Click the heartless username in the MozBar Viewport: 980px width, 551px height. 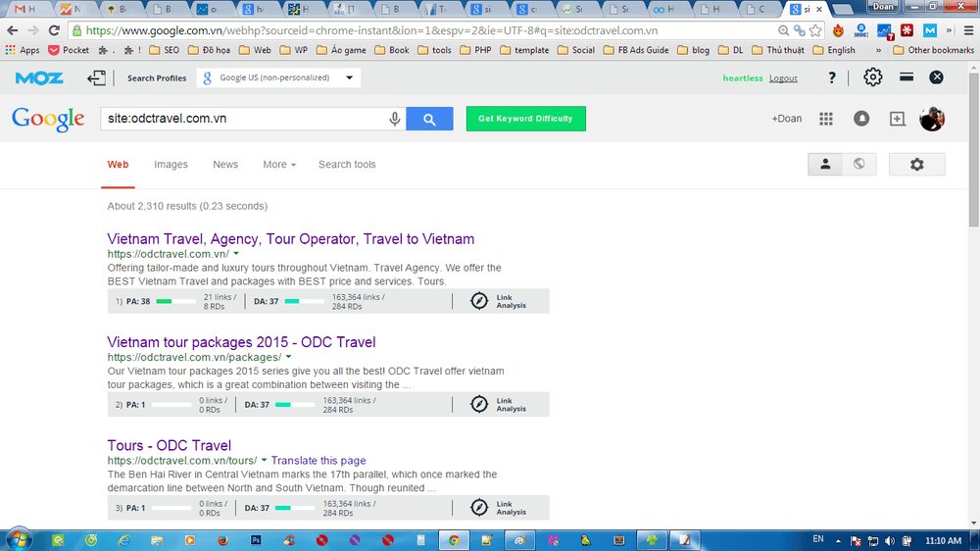(x=743, y=78)
